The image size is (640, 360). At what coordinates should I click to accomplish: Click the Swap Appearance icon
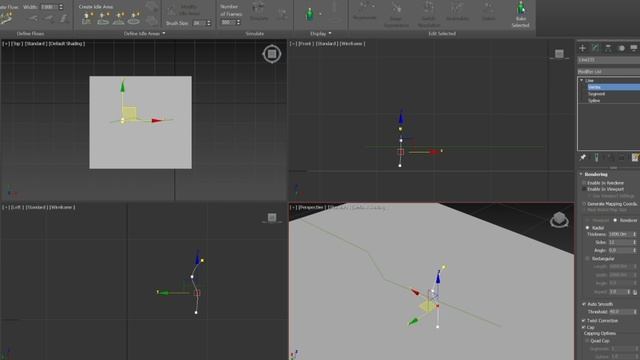pos(396,8)
